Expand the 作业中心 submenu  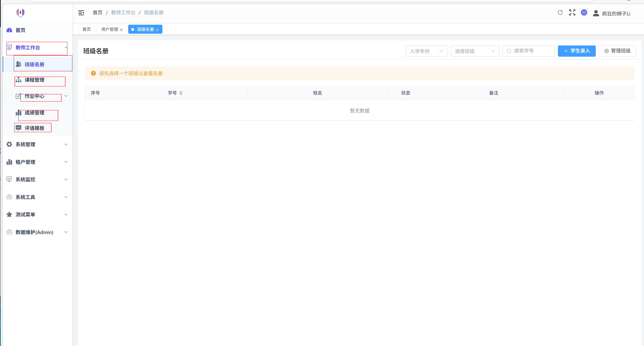tap(66, 96)
